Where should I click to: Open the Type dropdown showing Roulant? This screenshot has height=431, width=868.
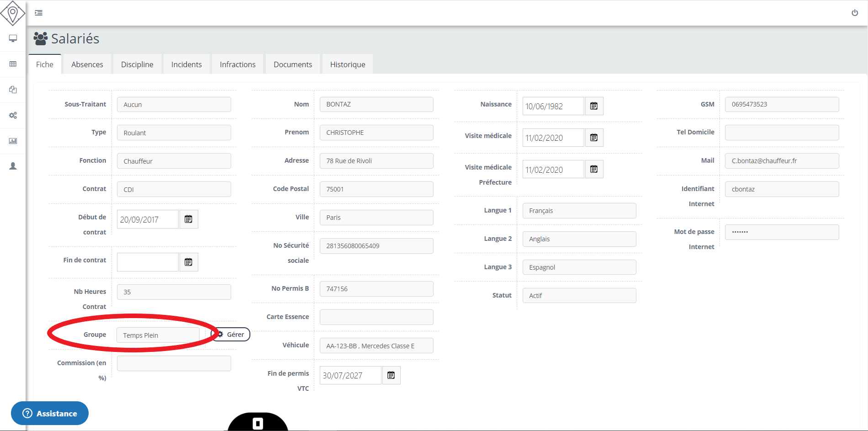coord(174,133)
